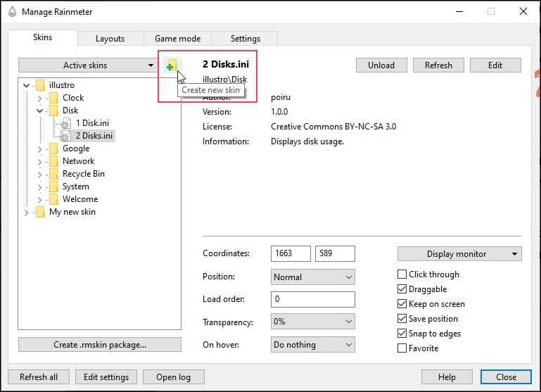Click the My new skin folder icon
Screen dimensions: 541x392
(x=40, y=213)
